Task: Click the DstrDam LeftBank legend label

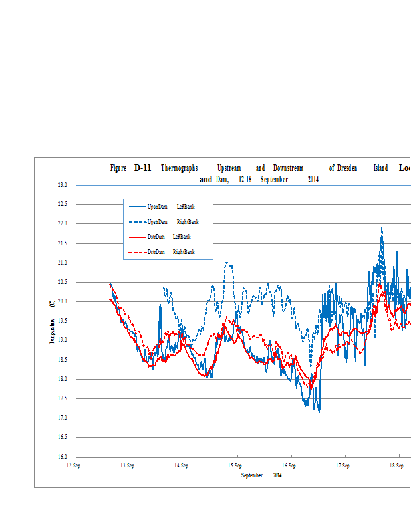Action: tap(171, 237)
